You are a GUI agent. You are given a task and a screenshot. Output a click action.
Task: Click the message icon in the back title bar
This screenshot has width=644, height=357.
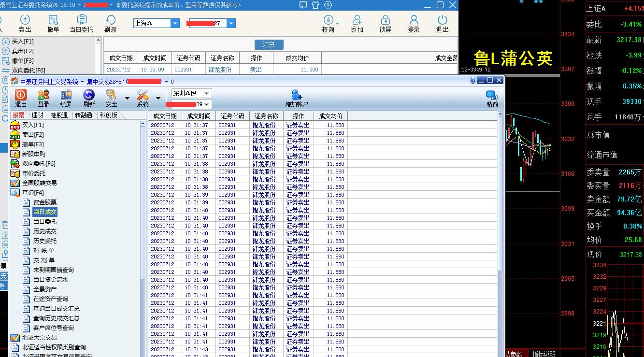click(303, 5)
